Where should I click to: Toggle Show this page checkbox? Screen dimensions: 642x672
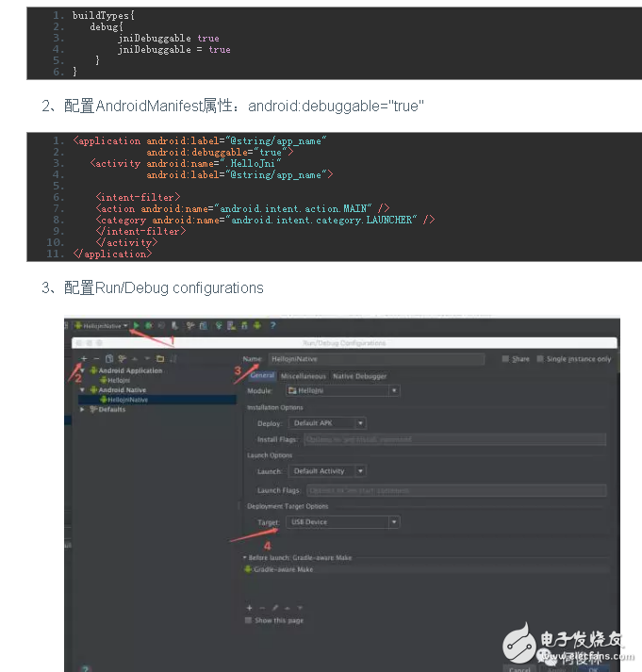point(248,620)
